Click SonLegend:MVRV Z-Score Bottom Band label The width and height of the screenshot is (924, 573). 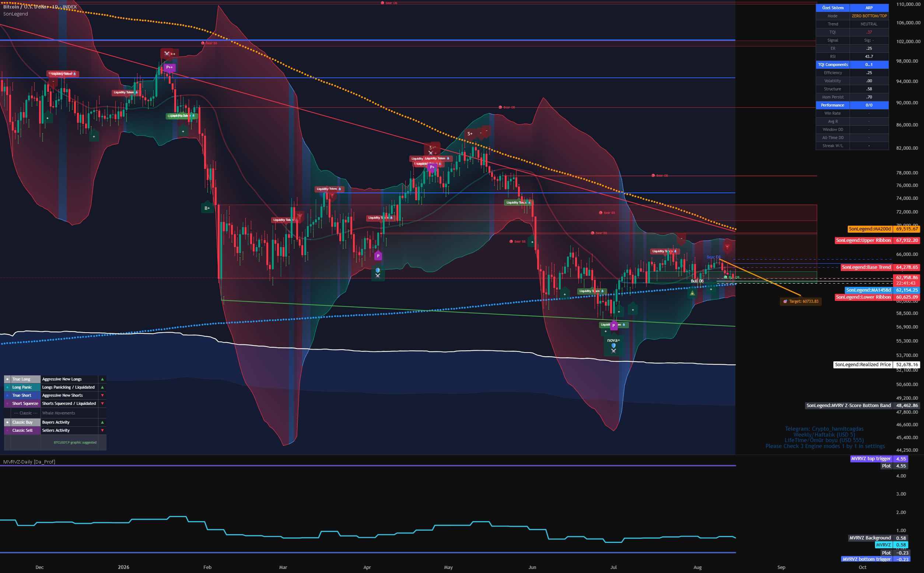pyautogui.click(x=848, y=406)
